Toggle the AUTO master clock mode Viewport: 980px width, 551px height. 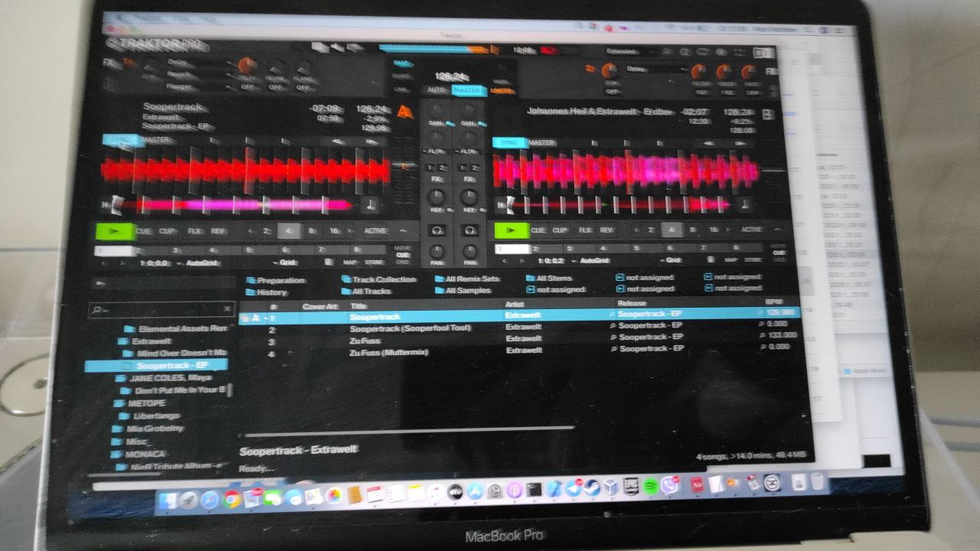point(436,90)
